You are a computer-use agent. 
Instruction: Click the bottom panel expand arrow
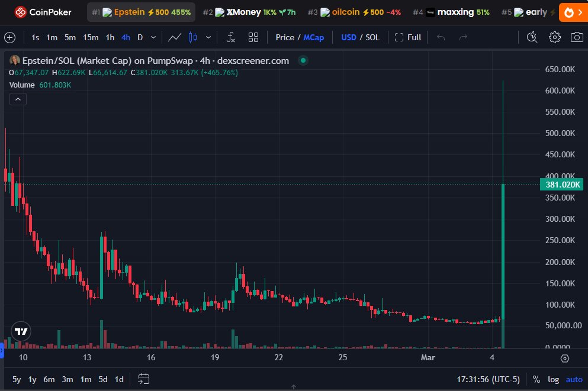point(294,387)
